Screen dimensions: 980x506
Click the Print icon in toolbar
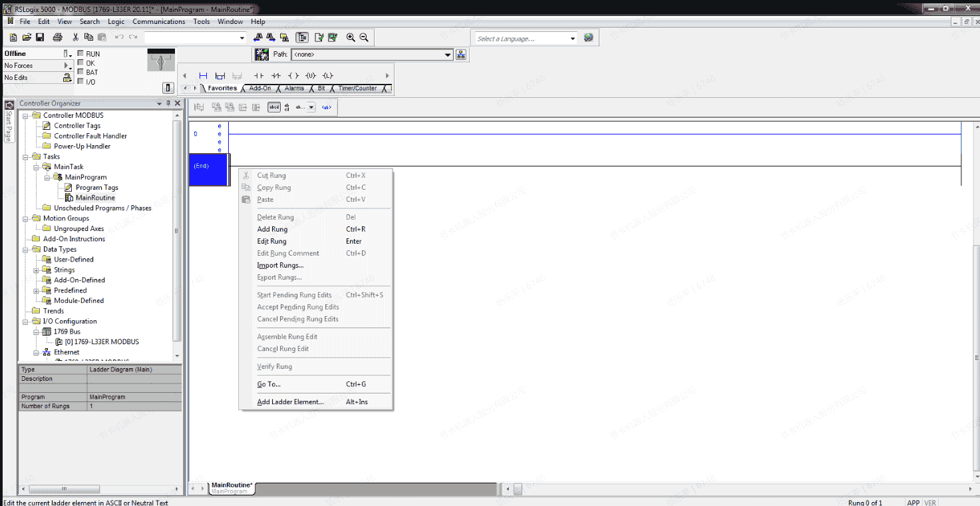click(57, 38)
